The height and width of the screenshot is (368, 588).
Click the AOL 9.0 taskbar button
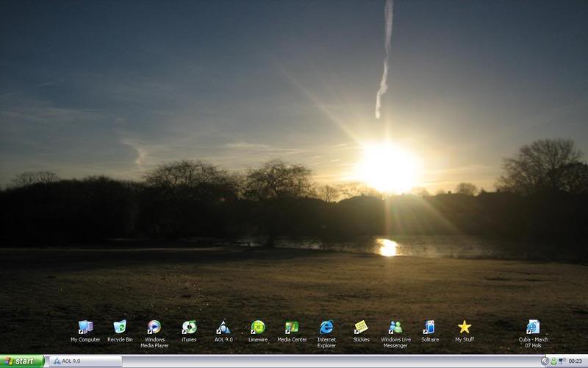click(x=85, y=361)
